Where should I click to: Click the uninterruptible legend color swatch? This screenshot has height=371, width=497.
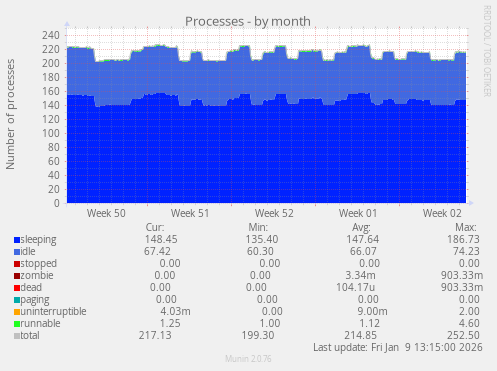coord(17,312)
